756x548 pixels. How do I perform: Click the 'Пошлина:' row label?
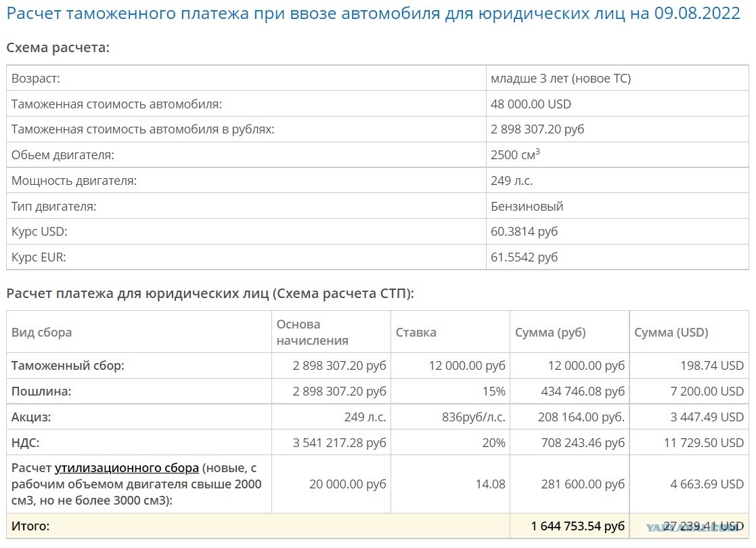coord(41,392)
